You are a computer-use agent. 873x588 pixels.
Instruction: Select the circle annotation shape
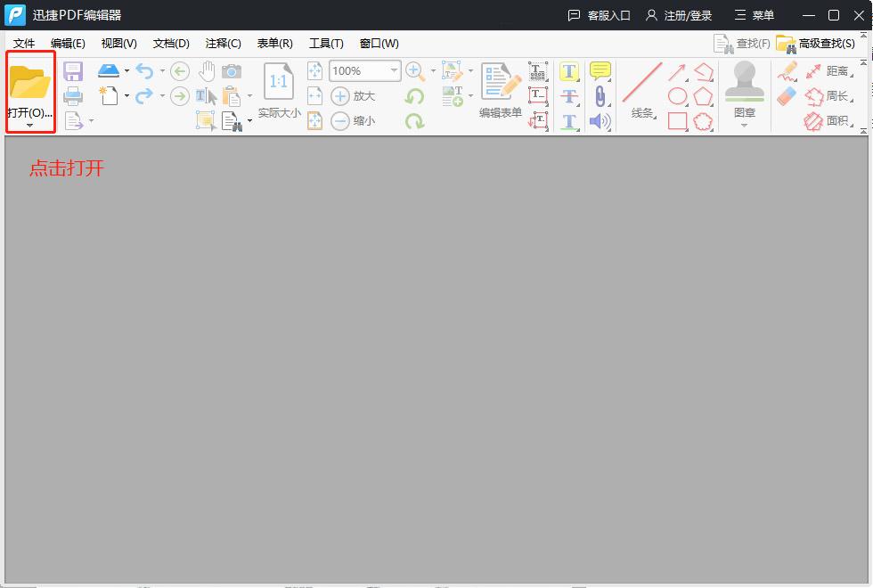pyautogui.click(x=679, y=95)
